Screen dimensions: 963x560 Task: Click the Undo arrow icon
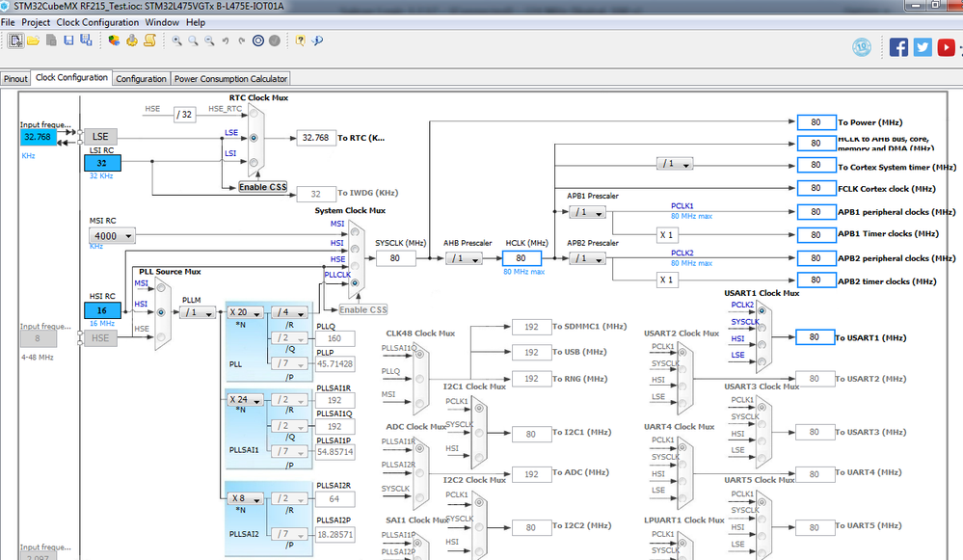(226, 41)
